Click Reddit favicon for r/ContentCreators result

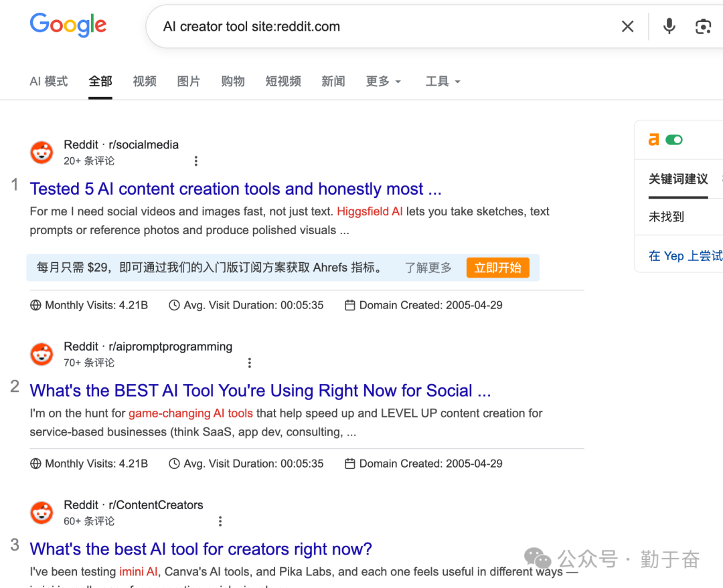pyautogui.click(x=42, y=513)
